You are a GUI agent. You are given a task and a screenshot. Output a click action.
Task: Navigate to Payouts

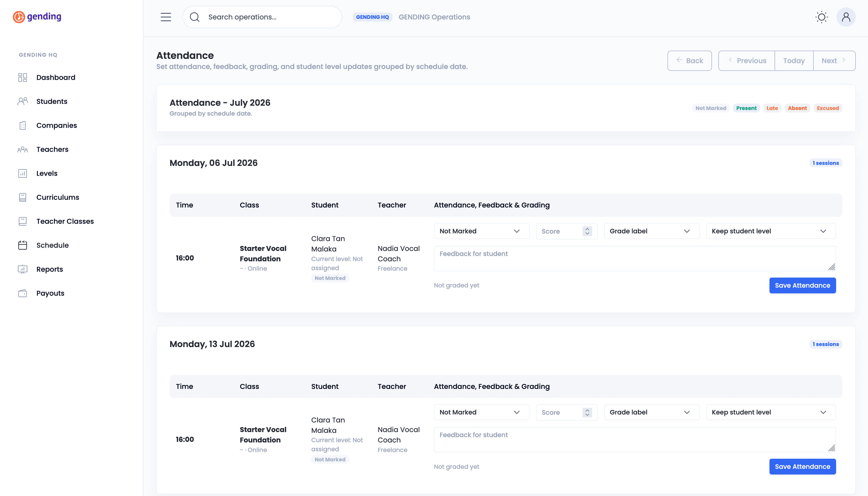point(50,293)
